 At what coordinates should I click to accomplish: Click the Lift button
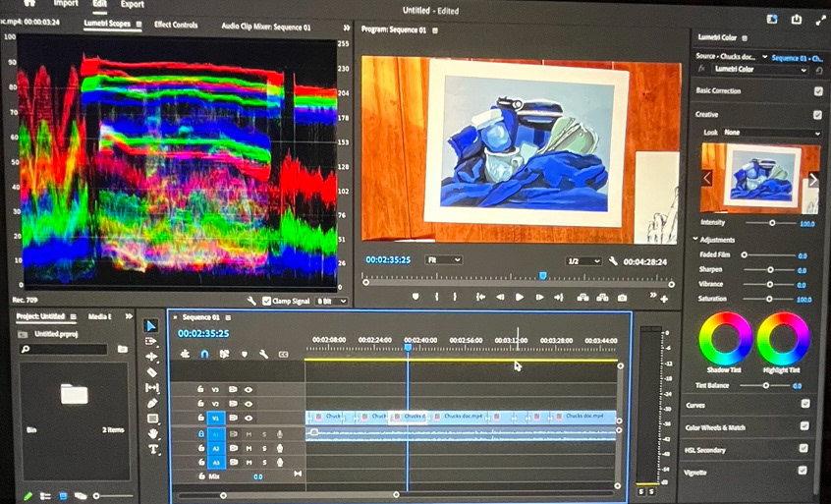pos(582,298)
